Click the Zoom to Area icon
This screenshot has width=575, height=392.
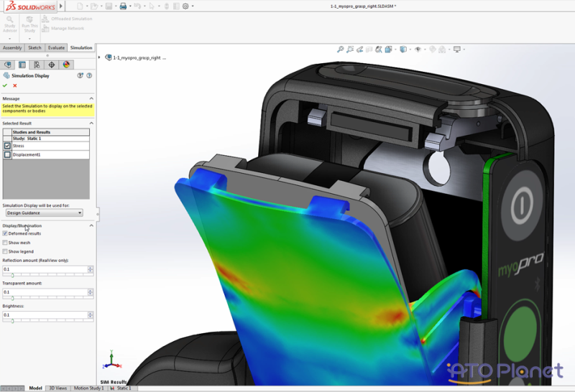pos(350,49)
